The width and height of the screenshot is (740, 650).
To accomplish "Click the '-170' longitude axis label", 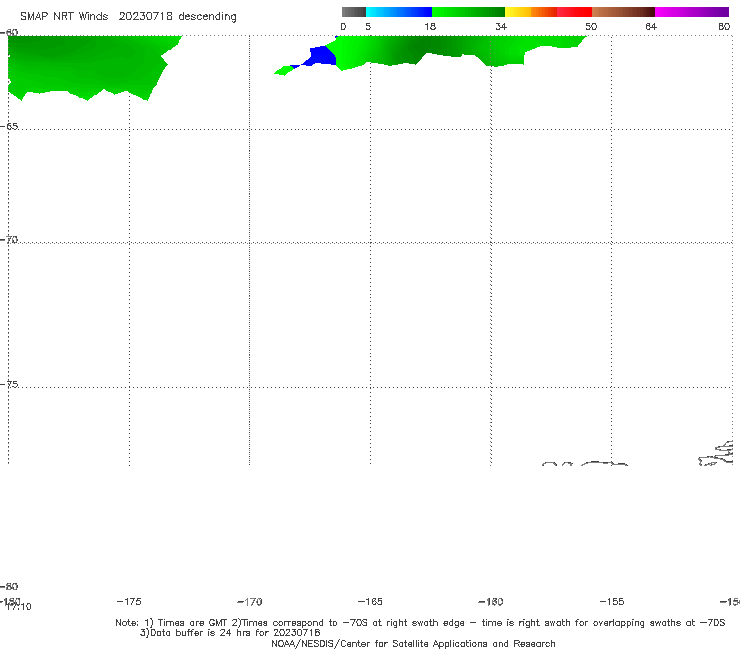I will tap(250, 601).
